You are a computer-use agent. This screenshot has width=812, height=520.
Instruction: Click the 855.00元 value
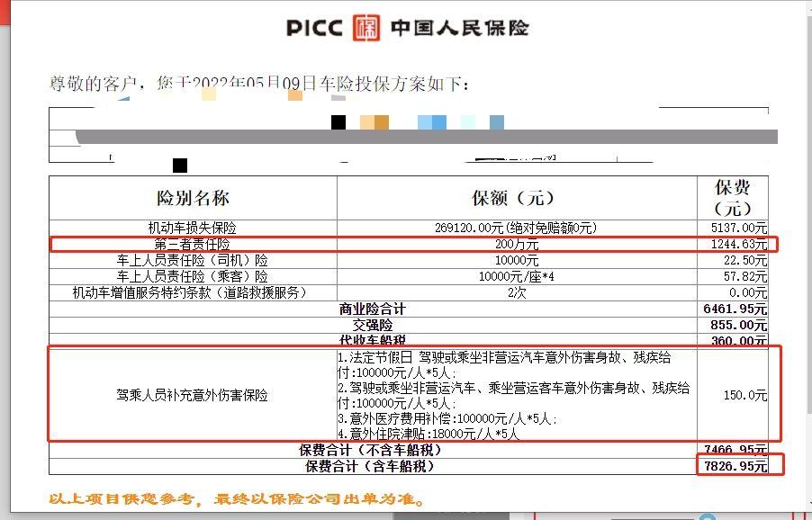(x=739, y=325)
